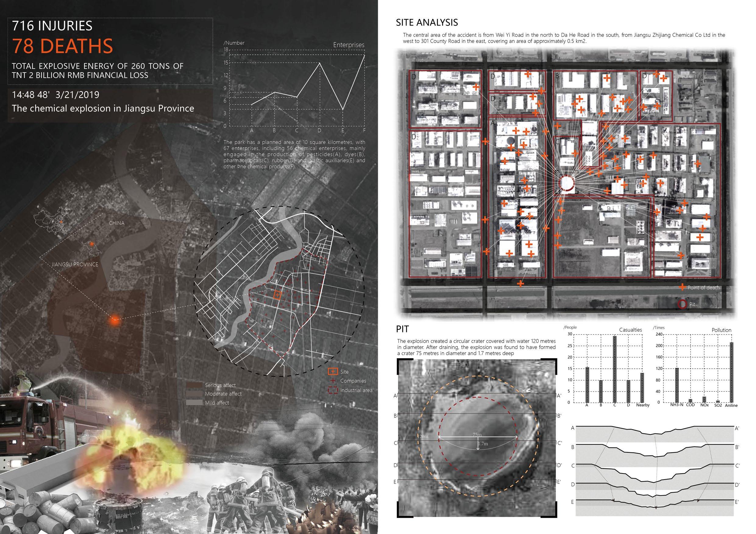Click the '14:48 48' 3/21/2019' timestamp
The width and height of the screenshot is (756, 534).
coord(56,95)
